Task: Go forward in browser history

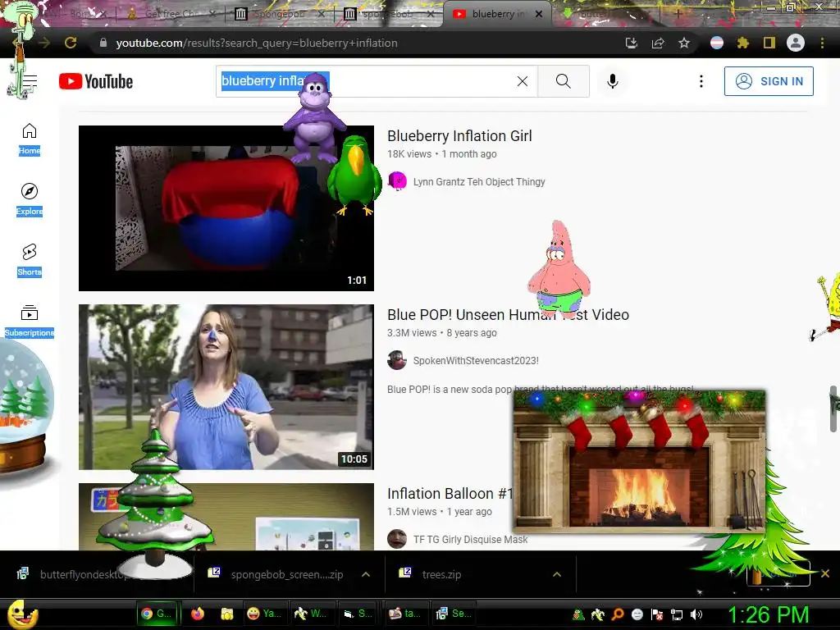Action: pos(44,43)
